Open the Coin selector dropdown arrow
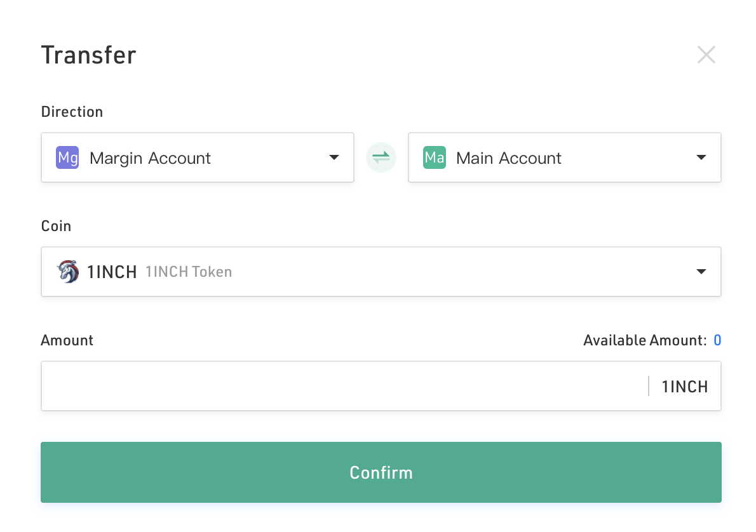The width and height of the screenshot is (756, 532). (701, 272)
